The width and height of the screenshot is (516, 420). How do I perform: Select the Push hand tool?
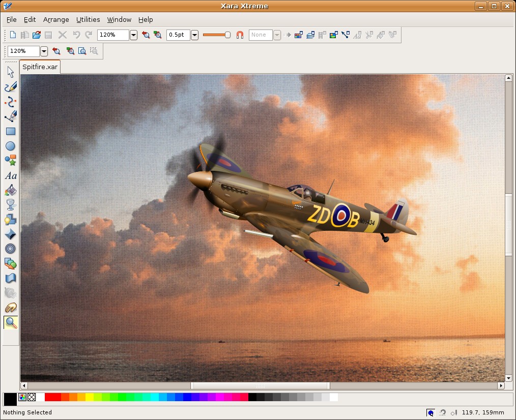pos(11,308)
